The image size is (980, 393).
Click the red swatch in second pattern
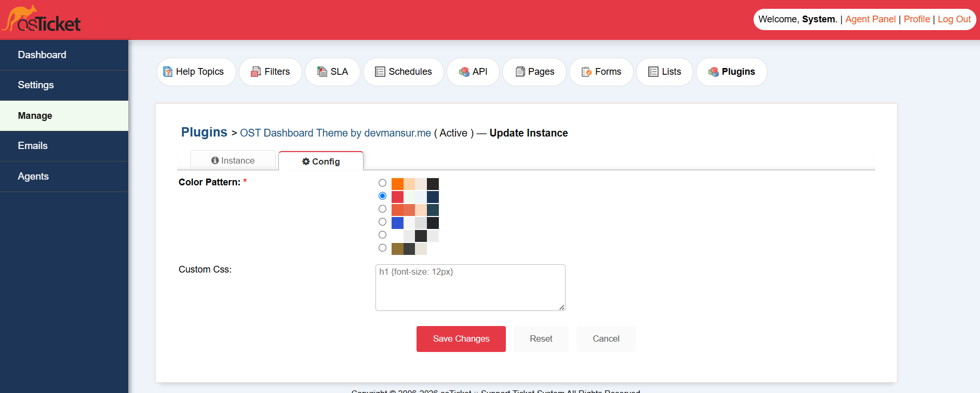pos(397,197)
